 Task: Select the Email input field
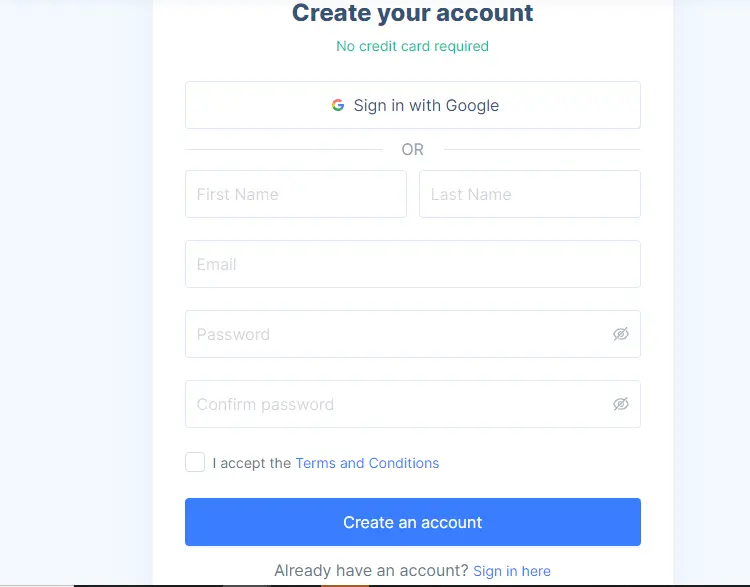(413, 264)
